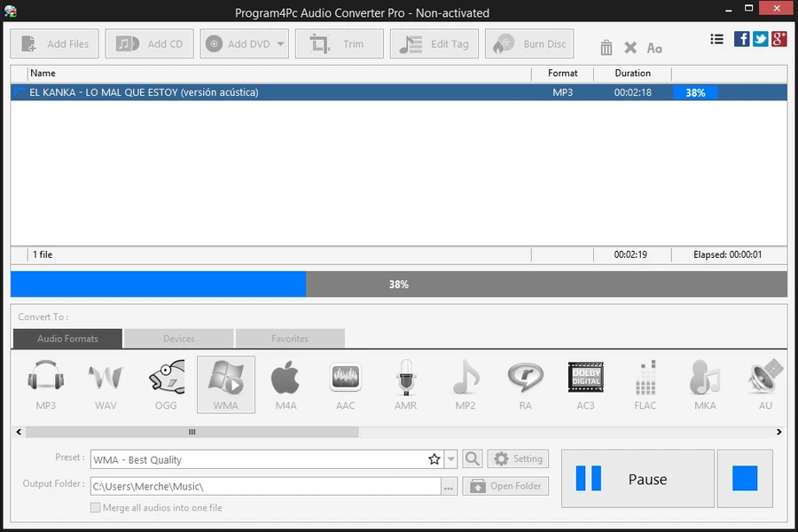
Task: Select the MP3 format icon
Action: 46,385
